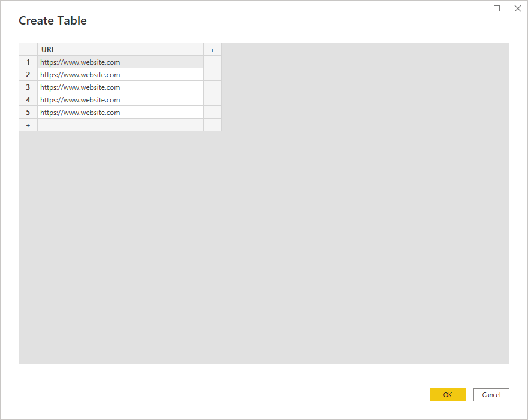The image size is (528, 420).
Task: Select row header number 4
Action: pos(28,100)
